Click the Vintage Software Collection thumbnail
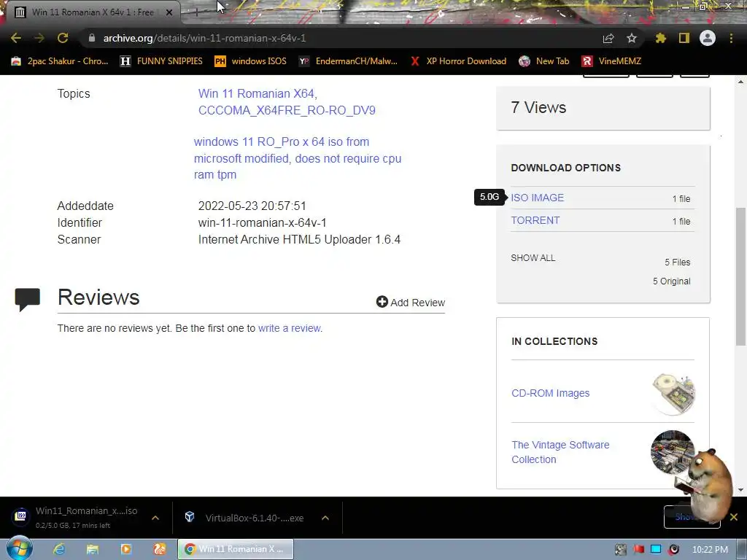 pos(672,452)
